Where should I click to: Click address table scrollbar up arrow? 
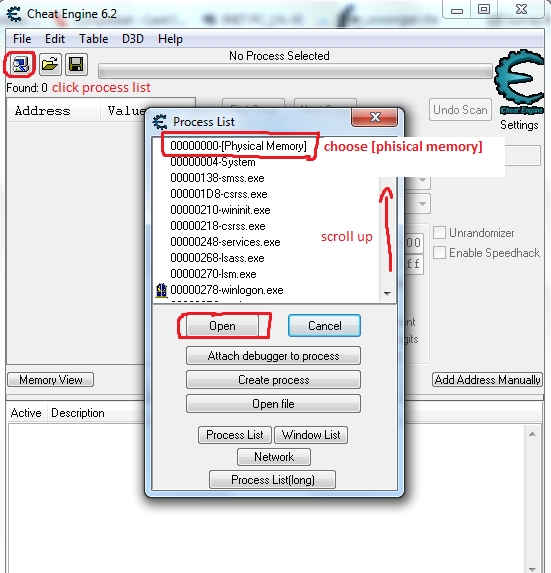tap(532, 434)
